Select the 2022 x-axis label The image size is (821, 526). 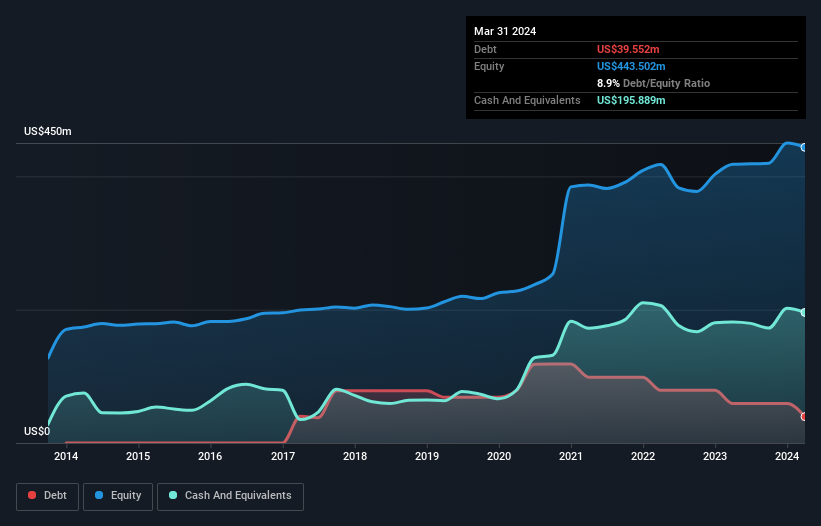coord(643,456)
